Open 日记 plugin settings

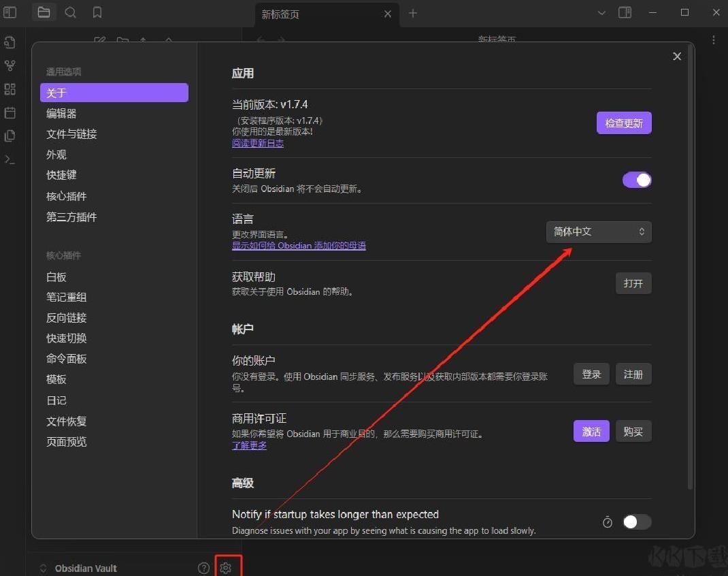tap(114, 400)
